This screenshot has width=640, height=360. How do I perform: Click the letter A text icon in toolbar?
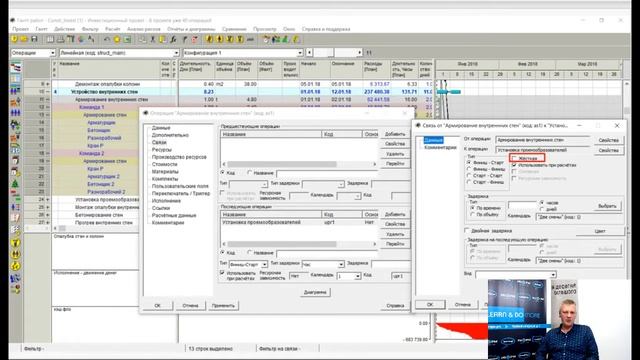pyautogui.click(x=91, y=39)
